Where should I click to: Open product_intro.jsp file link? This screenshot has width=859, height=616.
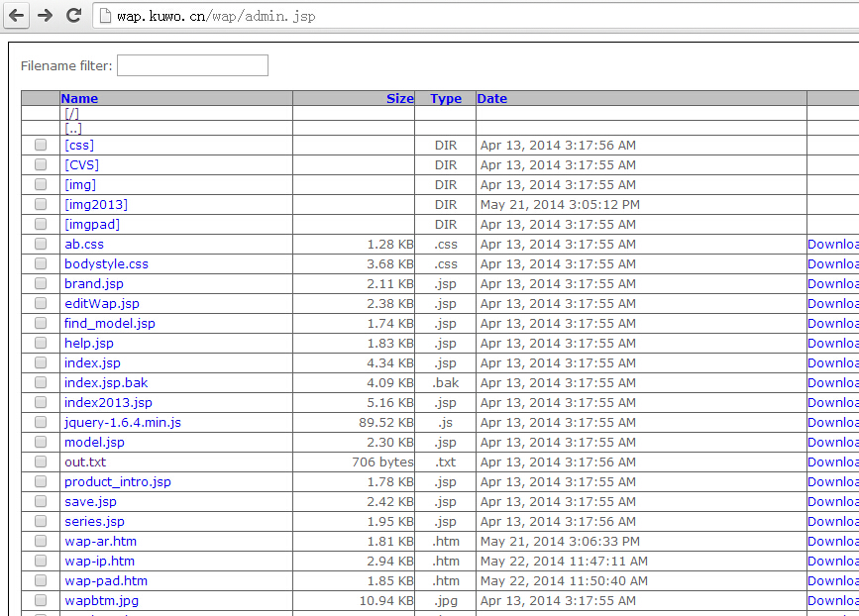118,482
